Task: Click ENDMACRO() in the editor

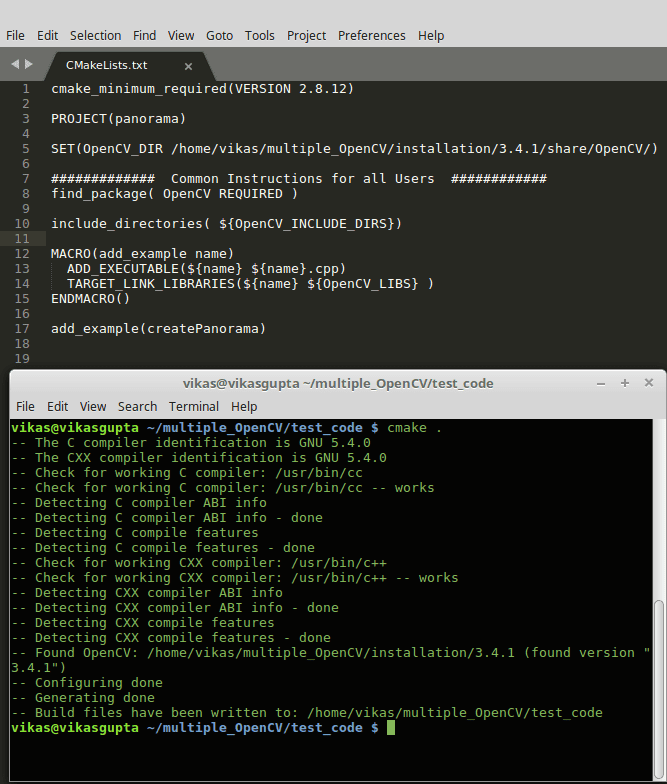Action: tap(90, 298)
